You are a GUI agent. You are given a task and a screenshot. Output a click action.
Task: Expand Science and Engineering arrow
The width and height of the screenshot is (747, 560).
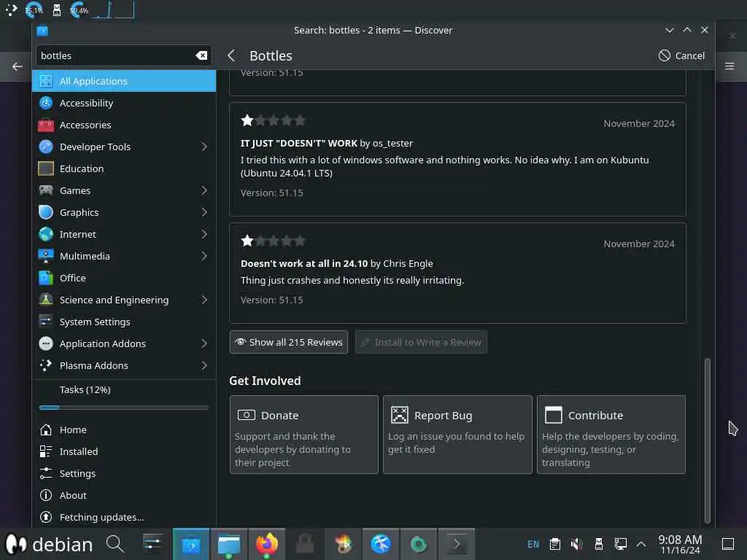[x=204, y=300]
